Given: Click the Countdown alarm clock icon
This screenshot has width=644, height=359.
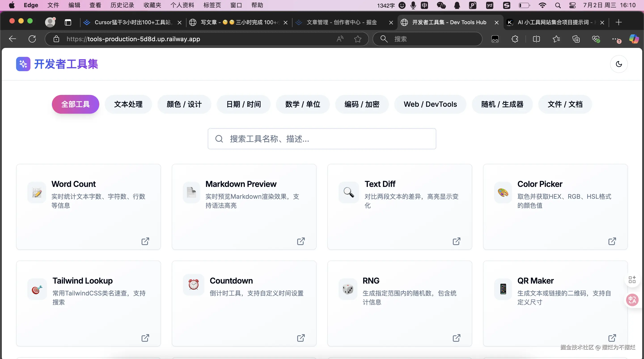Looking at the screenshot, I should click(x=193, y=284).
